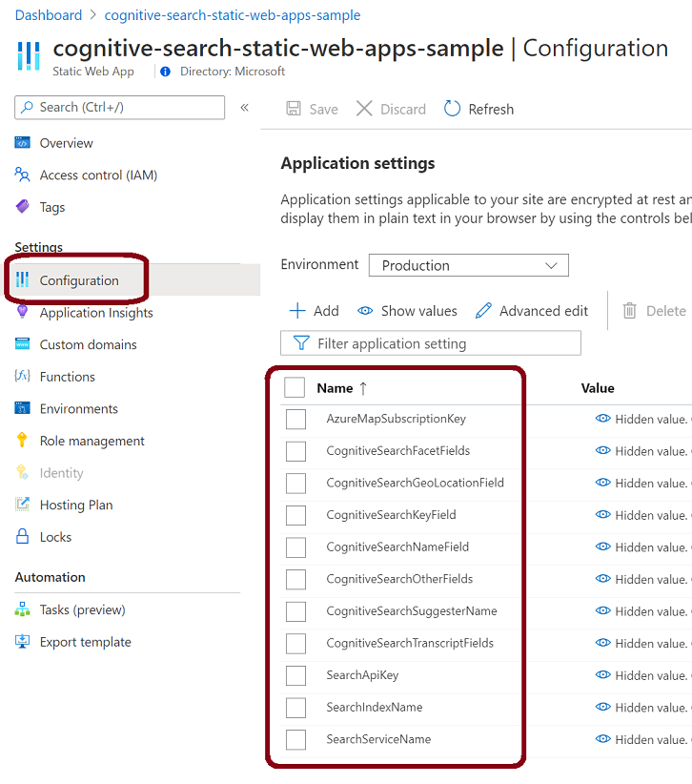The width and height of the screenshot is (692, 784).
Task: Click the Advanced edit pencil icon
Action: coord(483,311)
